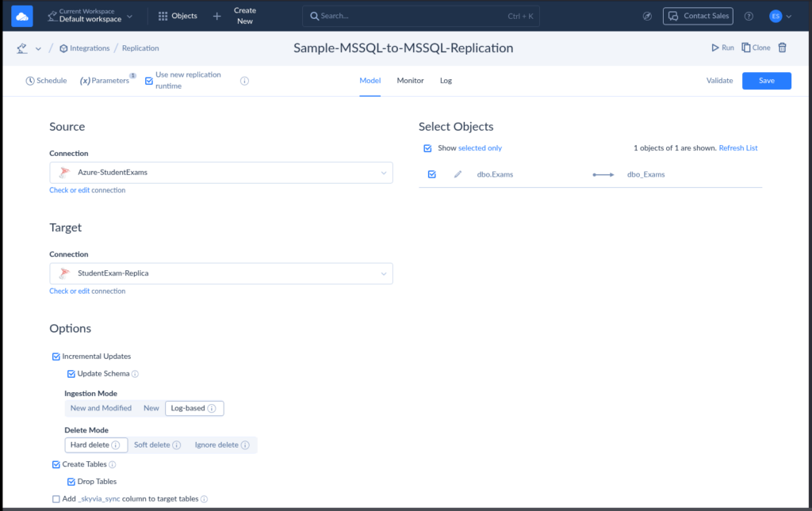Image resolution: width=812 pixels, height=511 pixels.
Task: Click the Refresh List link
Action: (x=737, y=148)
